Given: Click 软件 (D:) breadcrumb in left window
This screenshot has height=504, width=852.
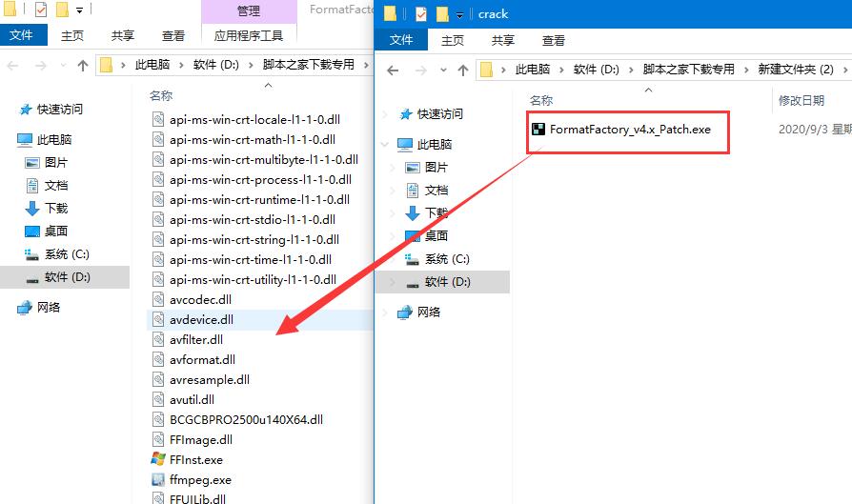Looking at the screenshot, I should pos(215,65).
